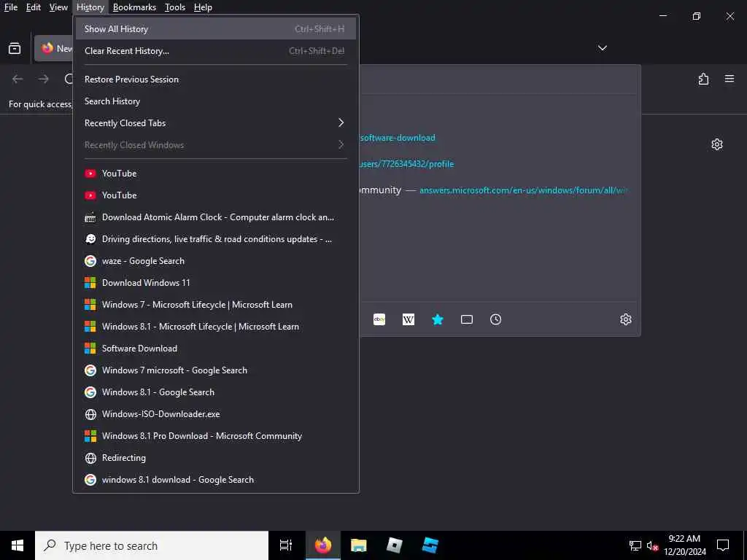This screenshot has width=747, height=560.
Task: Open the answers.microsoft.com suggestion link
Action: (524, 190)
